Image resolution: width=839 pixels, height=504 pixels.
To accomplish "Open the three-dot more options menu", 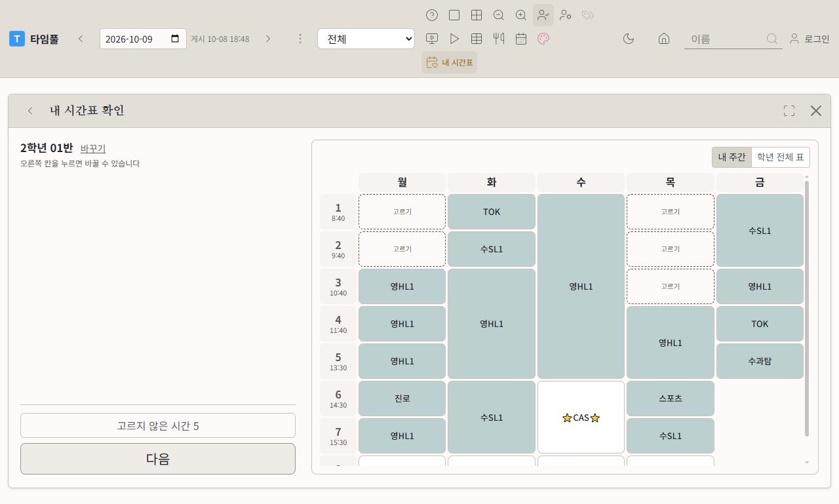I will click(300, 39).
